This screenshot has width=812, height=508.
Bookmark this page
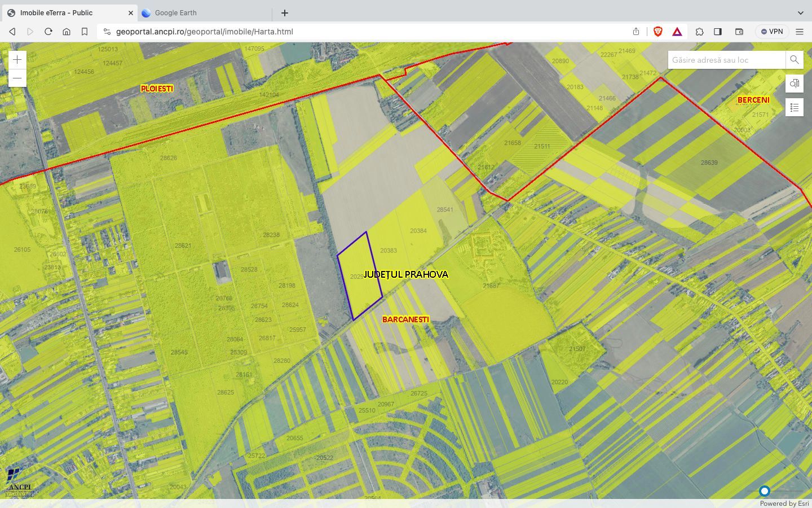[85, 32]
